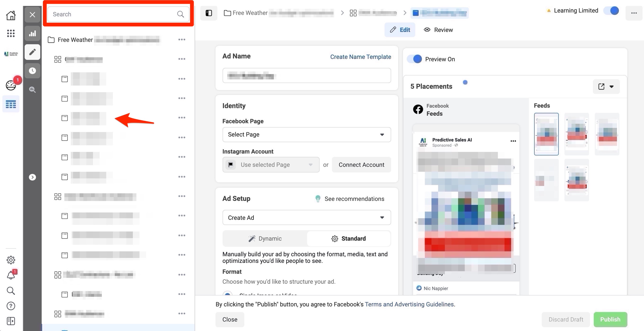Open the preview share dropdown arrow
The height and width of the screenshot is (331, 644).
coord(611,87)
